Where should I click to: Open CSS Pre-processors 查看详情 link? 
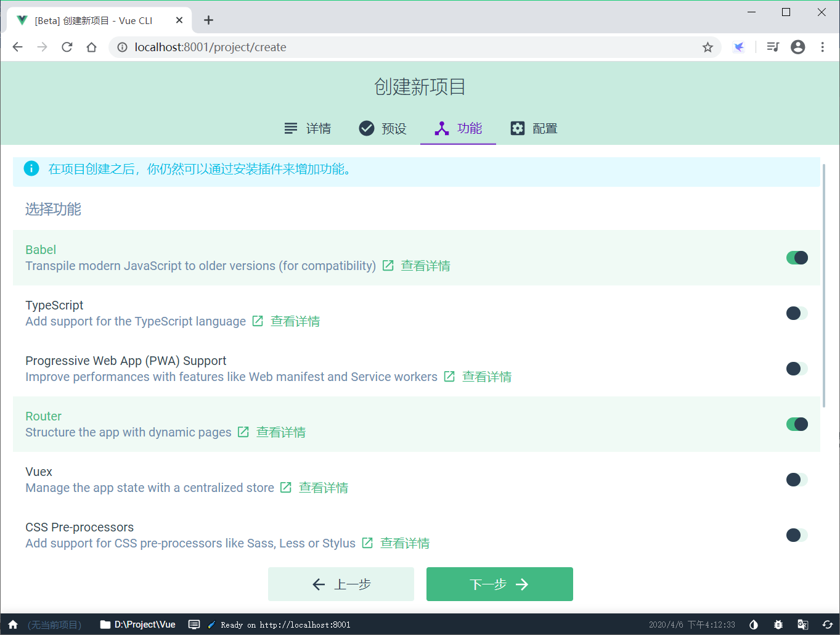click(x=405, y=543)
